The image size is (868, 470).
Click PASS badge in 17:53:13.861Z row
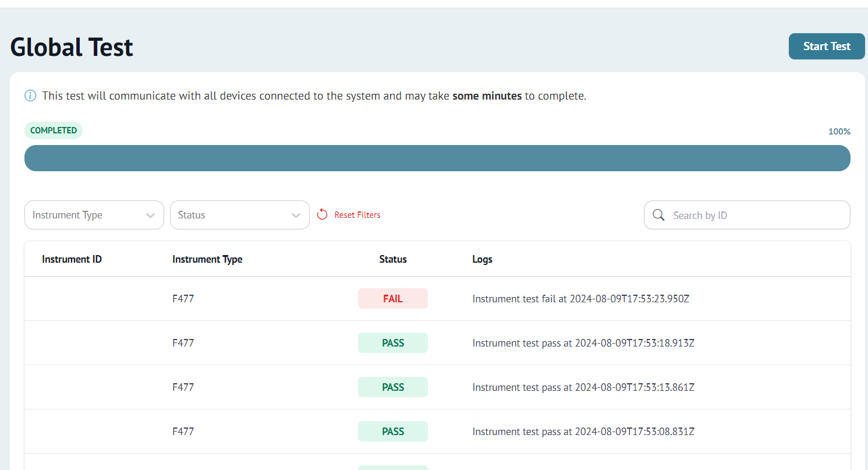(393, 387)
